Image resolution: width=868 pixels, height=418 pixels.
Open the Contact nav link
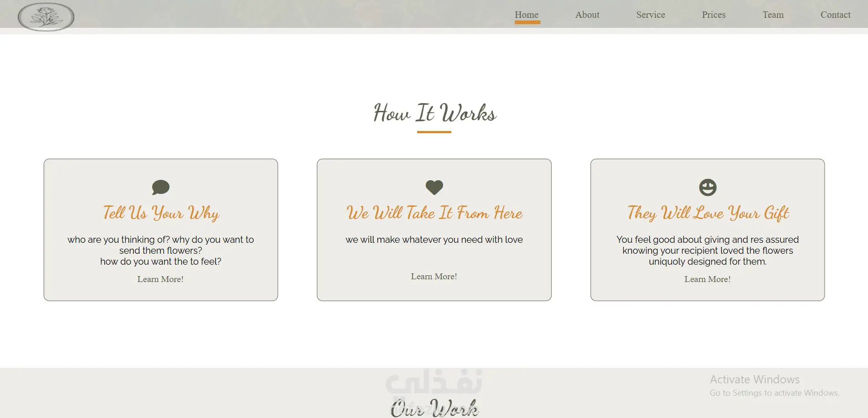pos(835,15)
